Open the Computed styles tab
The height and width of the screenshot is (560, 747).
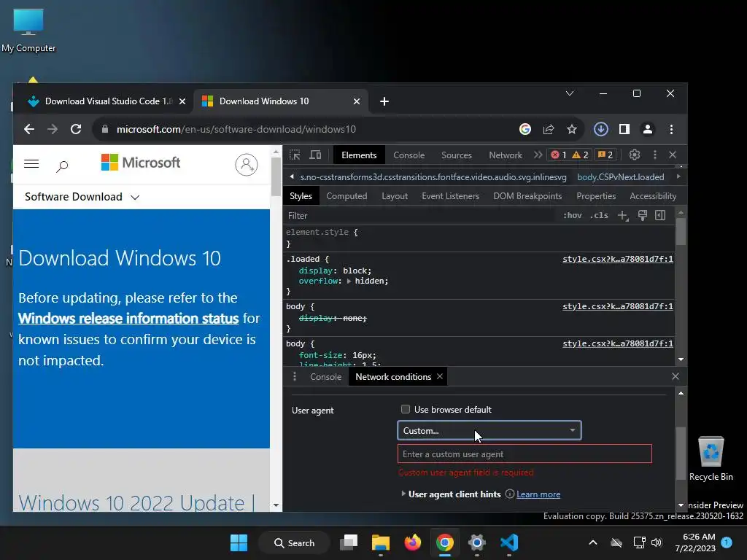pos(347,196)
